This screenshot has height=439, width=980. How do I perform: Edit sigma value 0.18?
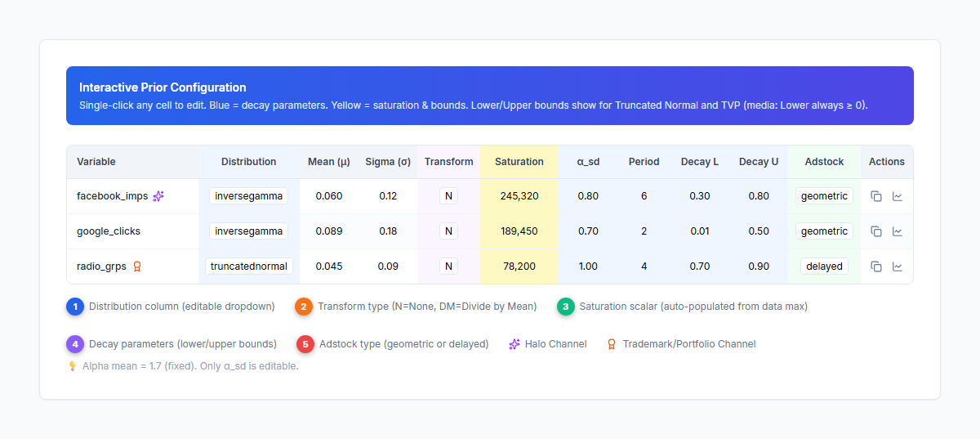[388, 231]
